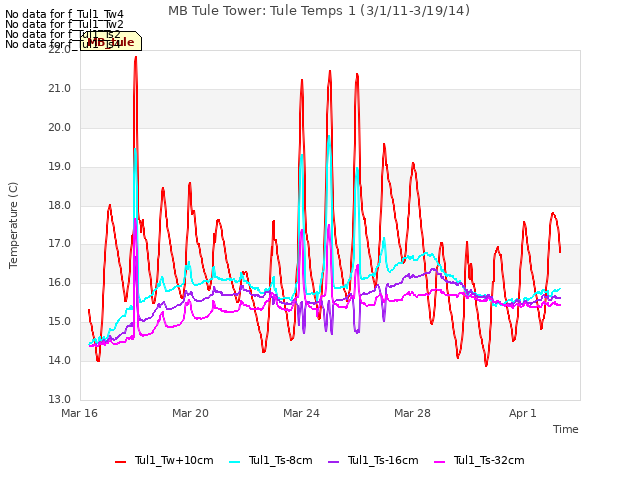The height and width of the screenshot is (480, 640).
Task: Click the chart title MB Tule Tower
Action: pyautogui.click(x=319, y=11)
